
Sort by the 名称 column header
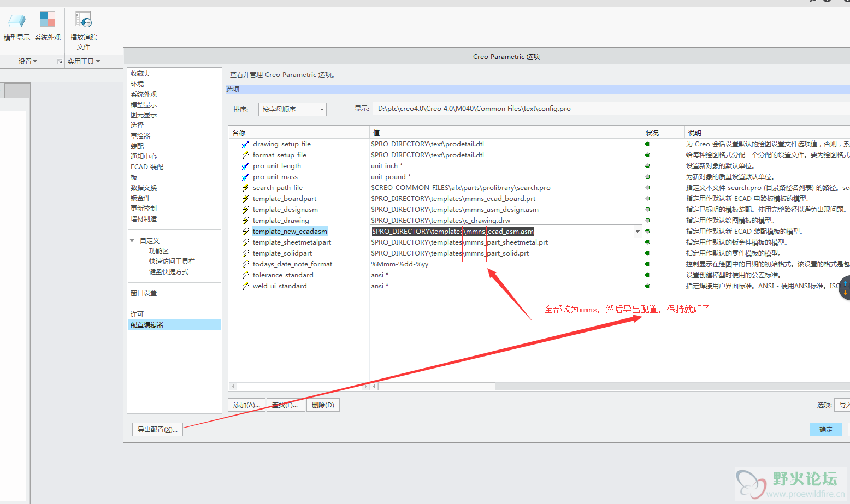tap(299, 133)
